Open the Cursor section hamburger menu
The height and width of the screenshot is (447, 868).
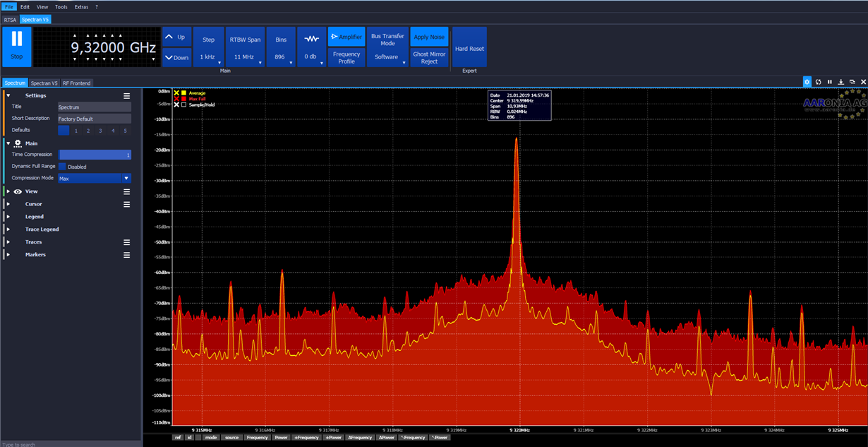click(x=127, y=204)
